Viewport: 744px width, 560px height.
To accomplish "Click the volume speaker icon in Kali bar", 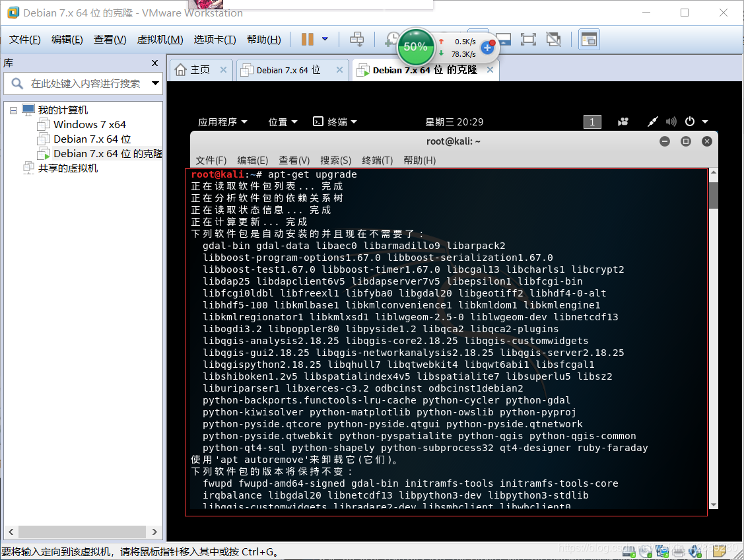I will click(x=671, y=122).
